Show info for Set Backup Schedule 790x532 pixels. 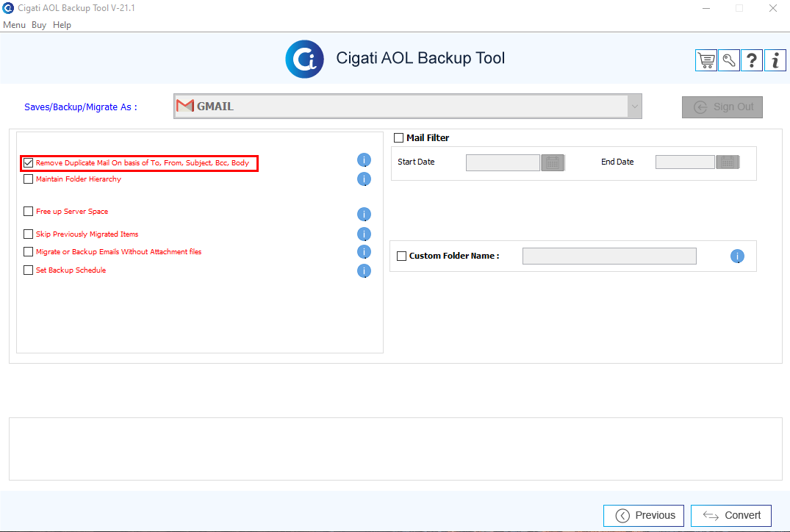pos(364,270)
